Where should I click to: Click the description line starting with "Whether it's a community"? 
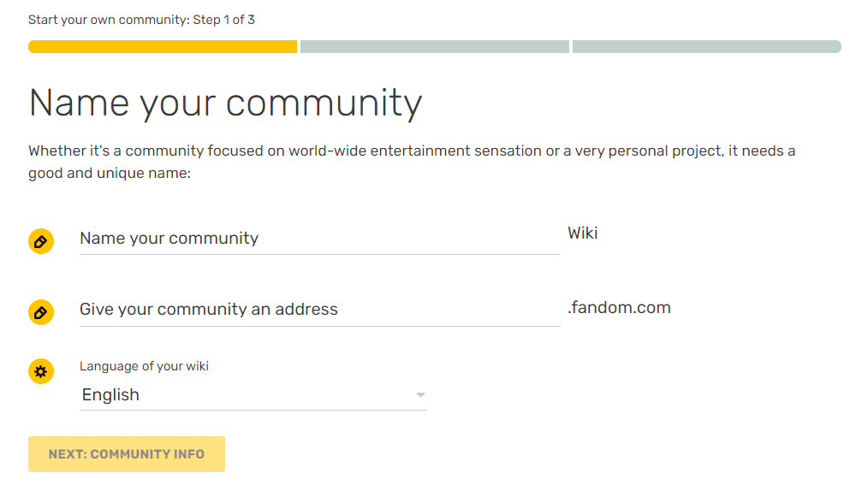point(411,151)
